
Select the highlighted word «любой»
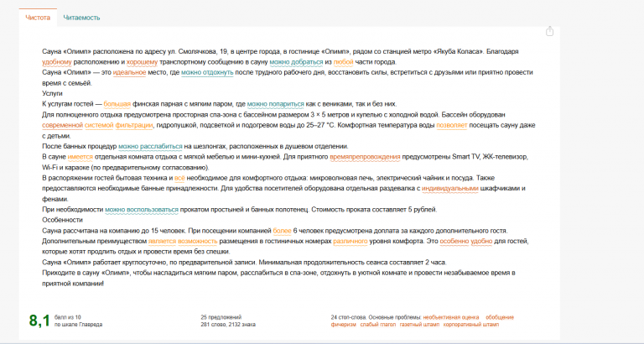(343, 62)
